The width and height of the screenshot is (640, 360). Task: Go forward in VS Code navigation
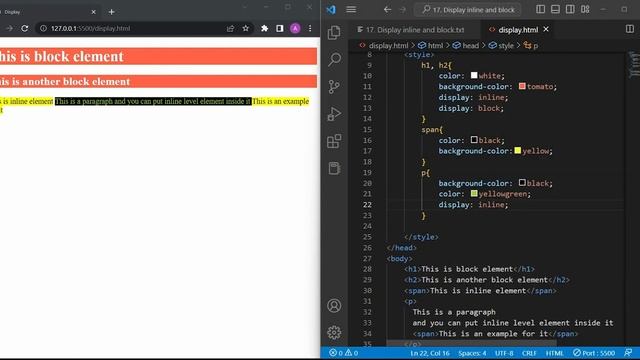[x=402, y=9]
